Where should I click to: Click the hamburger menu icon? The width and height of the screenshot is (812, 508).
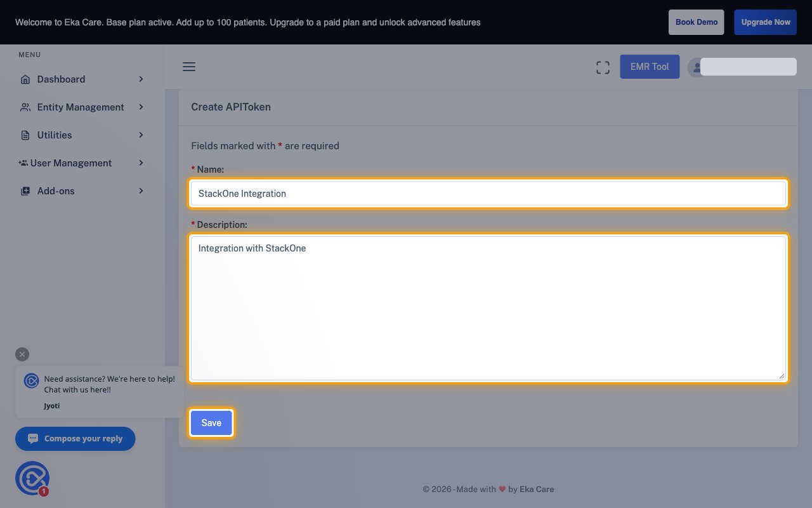point(189,67)
